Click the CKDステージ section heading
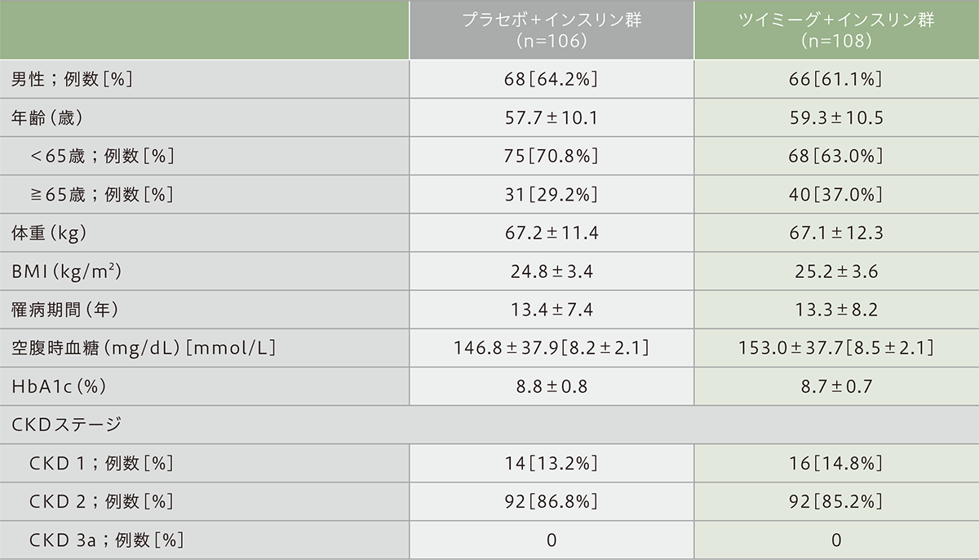This screenshot has height=560, width=979. (67, 425)
